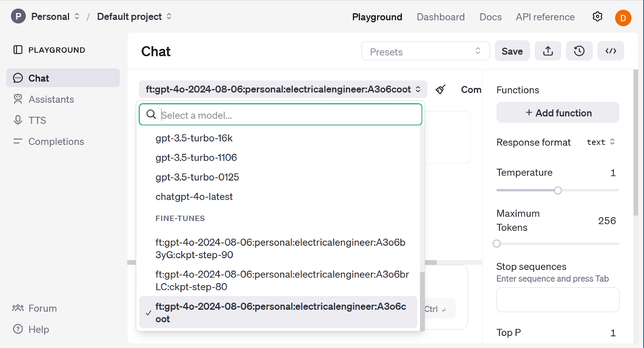Click the clear chat broom icon

click(440, 89)
